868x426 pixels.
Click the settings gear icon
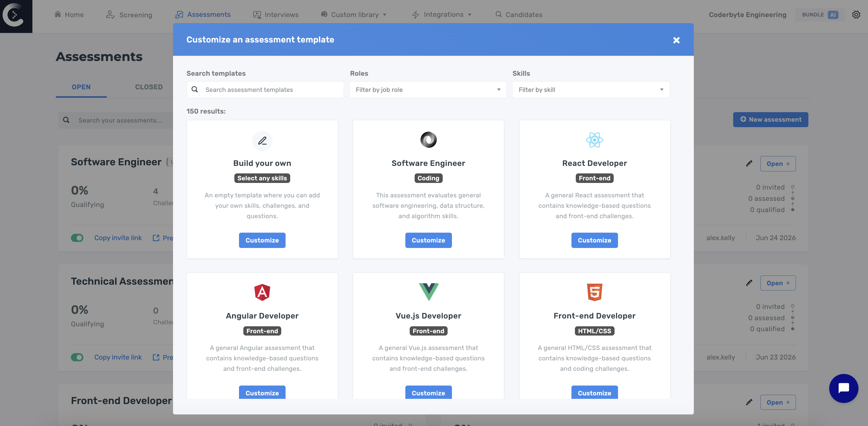856,14
